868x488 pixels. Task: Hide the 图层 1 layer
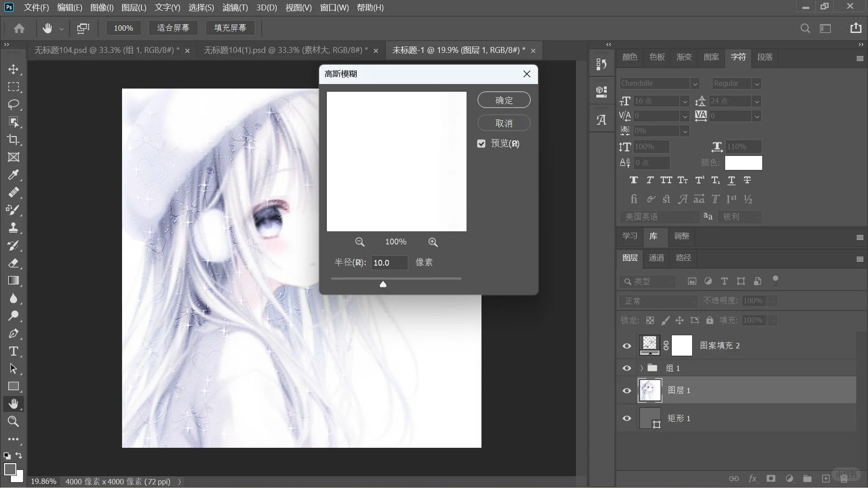(x=627, y=391)
